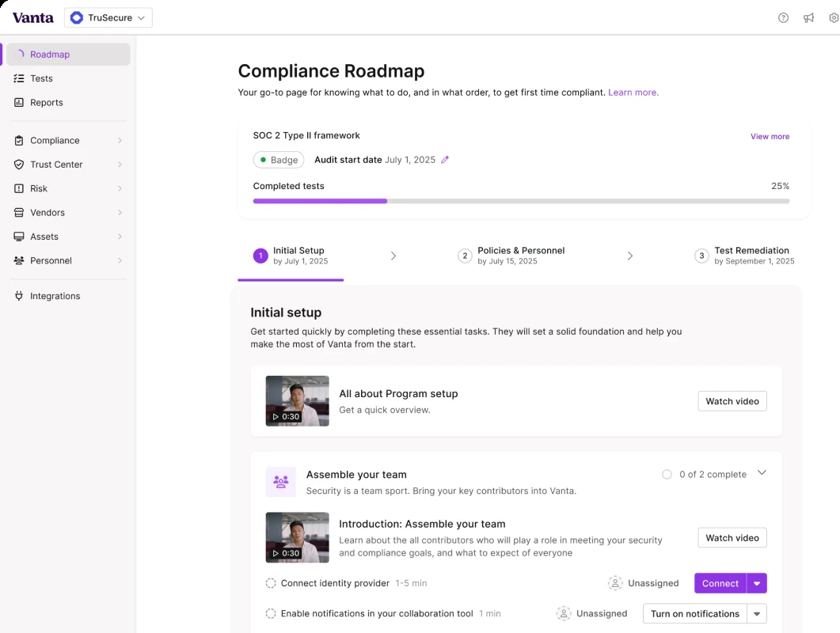Click the Compliance Roadmap page heading
The height and width of the screenshot is (633, 840).
pyautogui.click(x=331, y=70)
